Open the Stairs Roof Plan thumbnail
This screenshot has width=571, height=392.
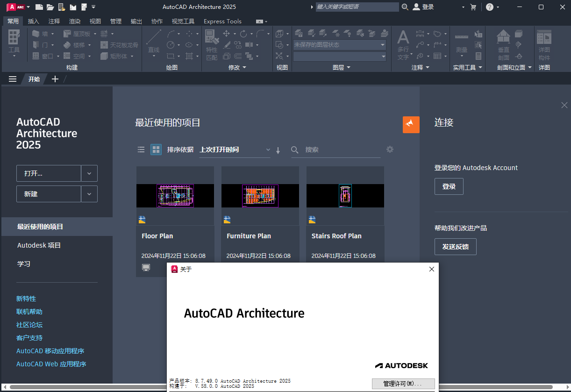345,195
